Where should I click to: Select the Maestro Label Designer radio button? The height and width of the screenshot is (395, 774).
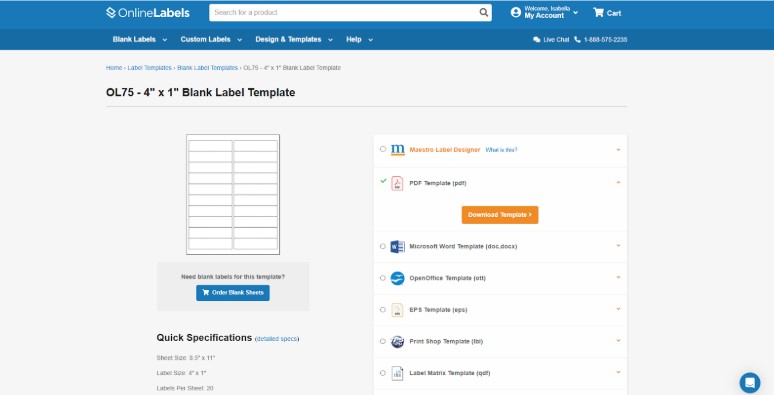click(383, 149)
